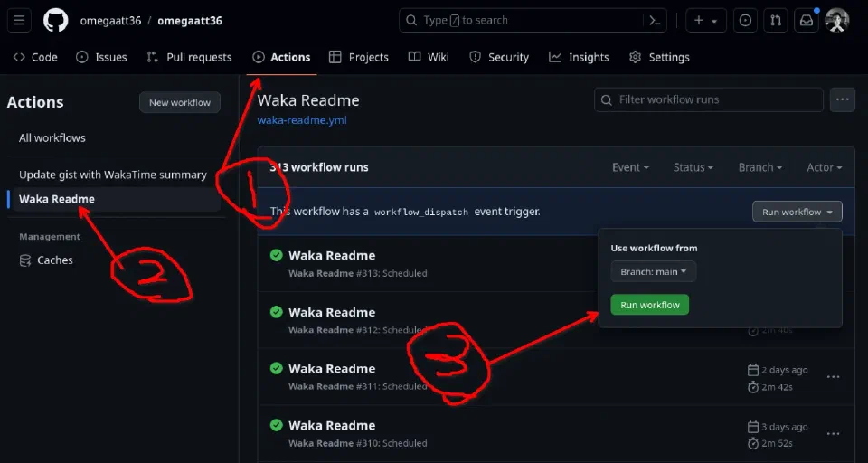Open the notifications inbox icon
Image resolution: width=868 pixels, height=463 pixels.
807,21
